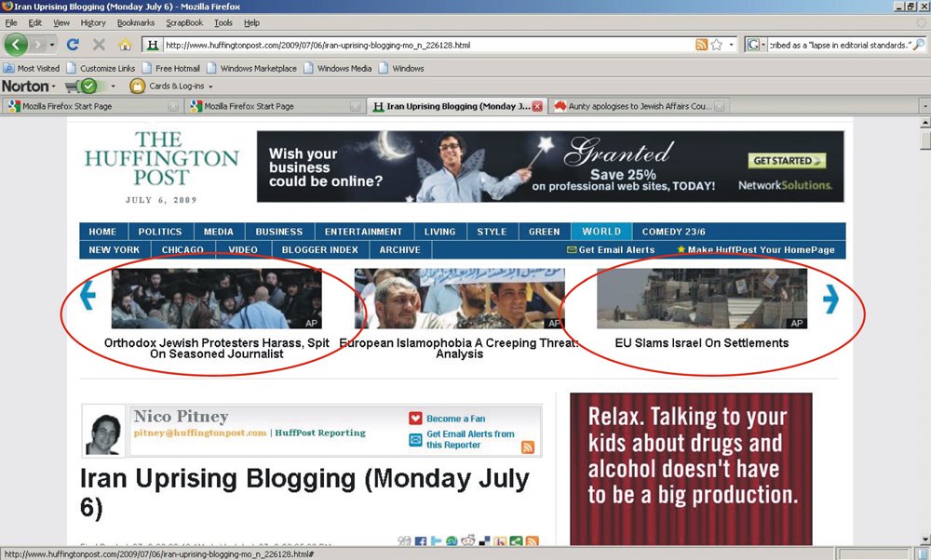Click the RSS feed icon in address bar
Viewport: 931px width, 560px height.
[x=701, y=45]
